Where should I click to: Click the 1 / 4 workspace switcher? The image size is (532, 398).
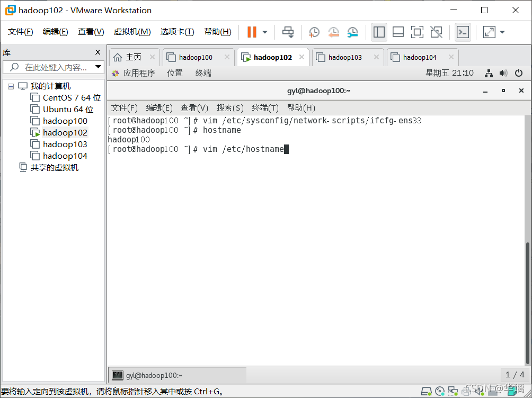pos(515,375)
